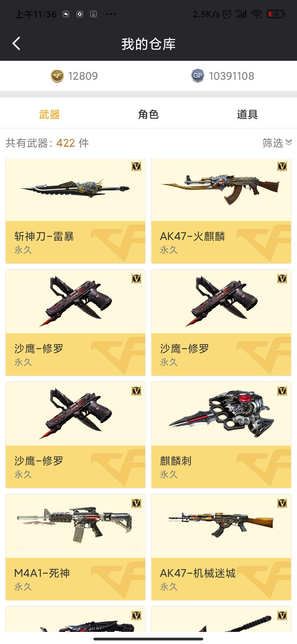Tap the WeChat notification icon in status bar

66,14
